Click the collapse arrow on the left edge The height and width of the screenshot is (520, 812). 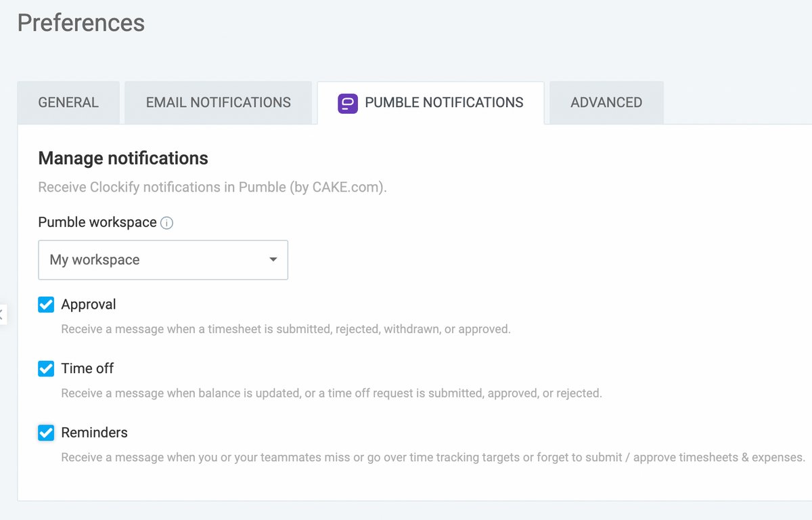[4, 313]
